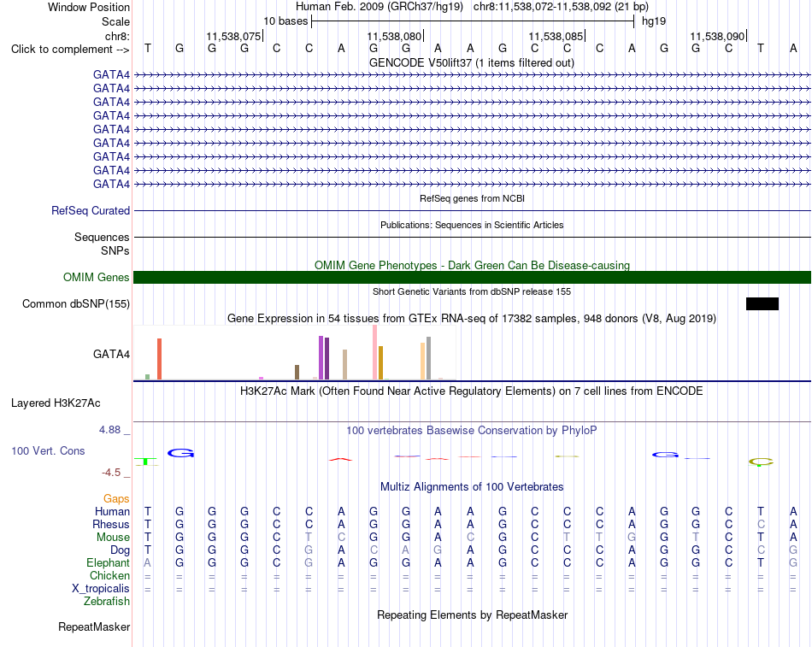Click the 'Publications: Sequences in Scientific Articles' title
This screenshot has width=812, height=647.
coord(472,225)
